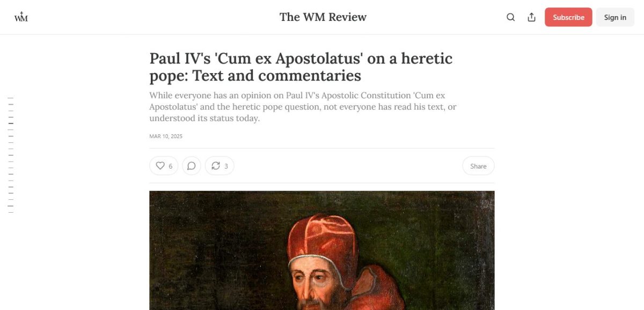This screenshot has width=644, height=310.
Task: Click the WM logo in top-left corner
Action: [21, 17]
